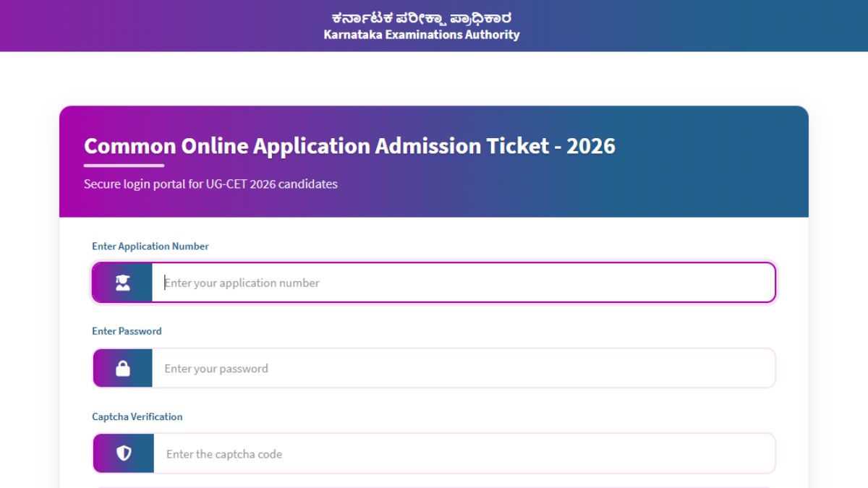Click the UG-CET 2026 secure login portal subtitle
868x488 pixels.
210,184
